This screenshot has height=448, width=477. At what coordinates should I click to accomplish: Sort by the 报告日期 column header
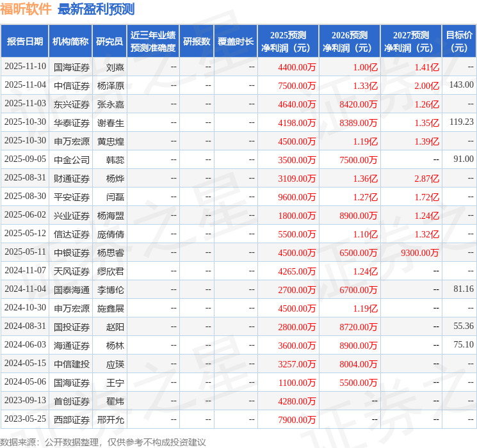(x=24, y=42)
